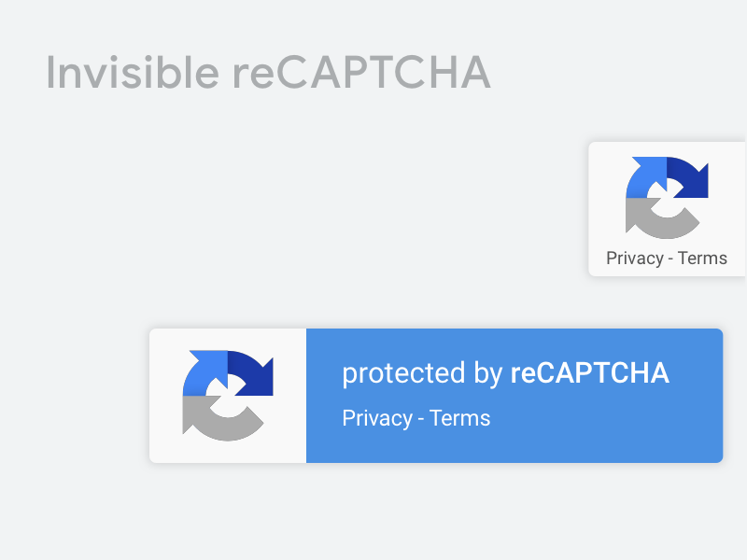Open the white Terms link on the blue banner
Viewport: 747px width, 560px height.
pyautogui.click(x=459, y=418)
